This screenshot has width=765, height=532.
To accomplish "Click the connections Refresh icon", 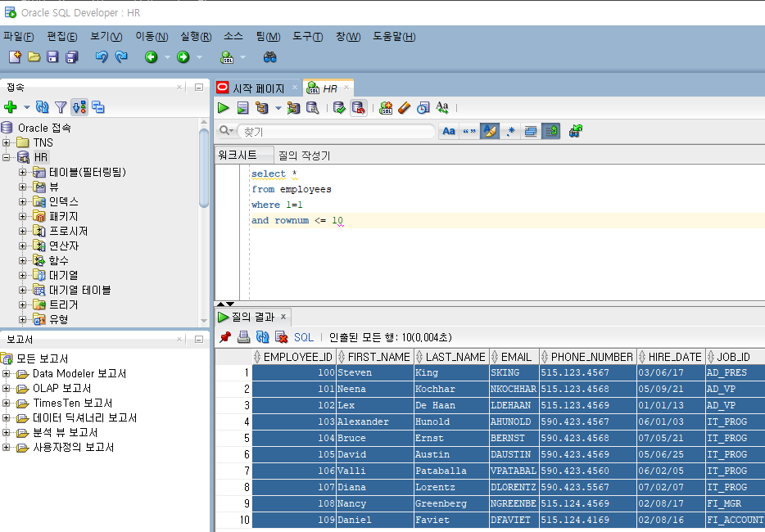I will pos(43,106).
